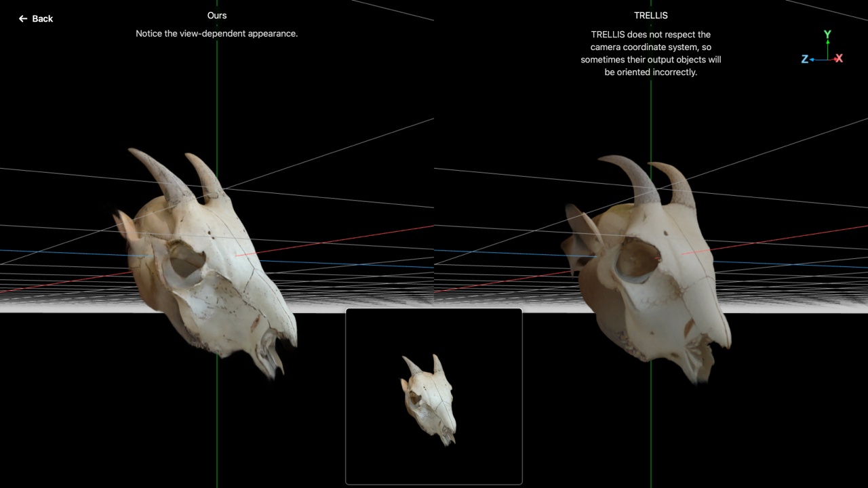The image size is (868, 488).
Task: Click the eye socket of the Ours skull
Action: (184, 262)
